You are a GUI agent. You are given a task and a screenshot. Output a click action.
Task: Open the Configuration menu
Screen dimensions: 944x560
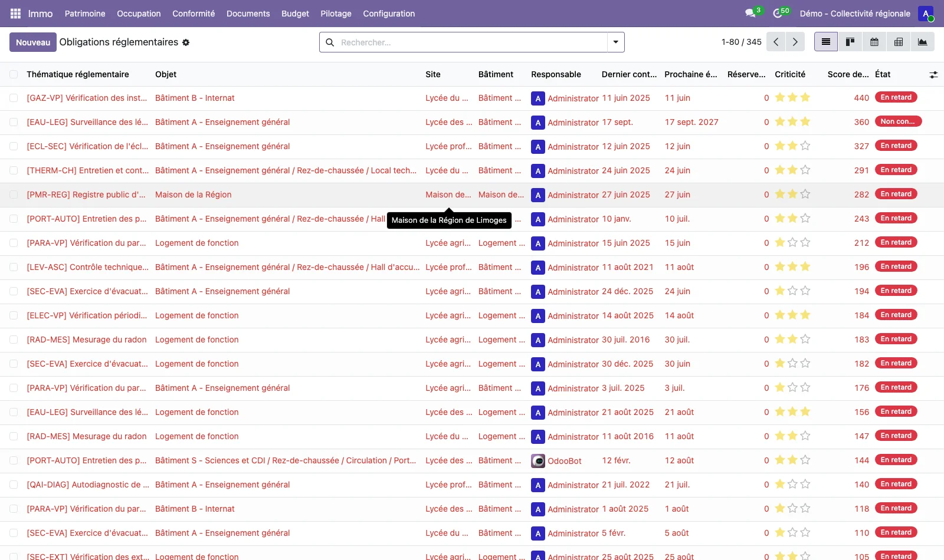coord(389,14)
